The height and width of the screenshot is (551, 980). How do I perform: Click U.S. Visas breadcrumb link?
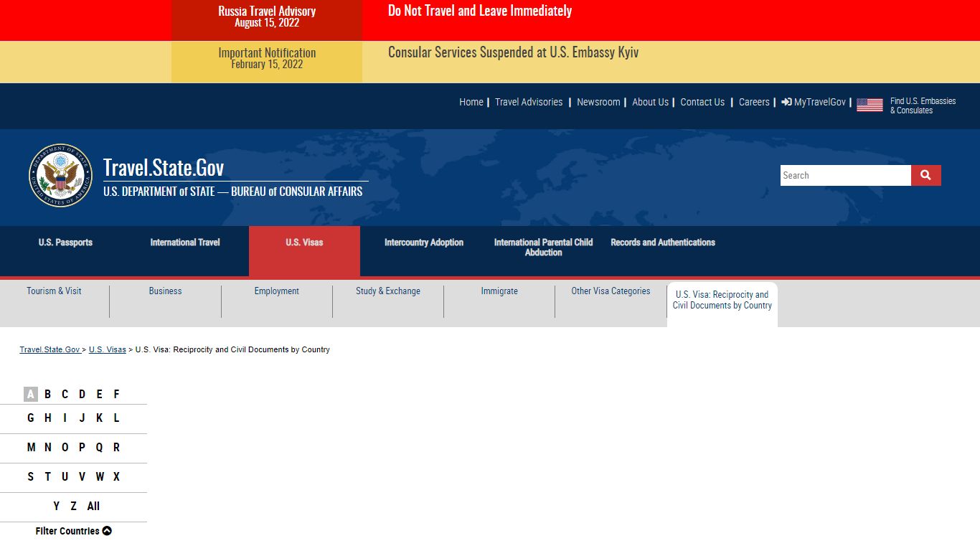coord(108,349)
